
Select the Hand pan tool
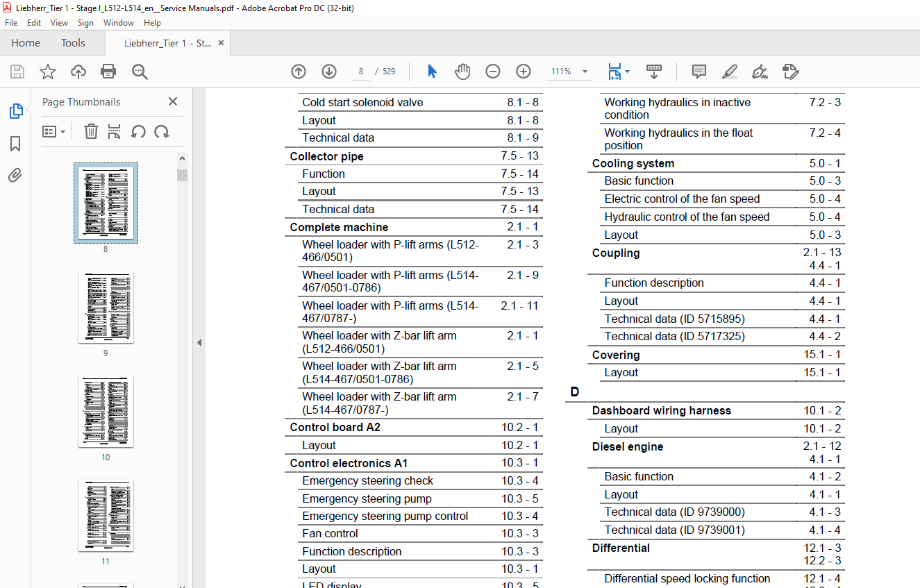462,72
